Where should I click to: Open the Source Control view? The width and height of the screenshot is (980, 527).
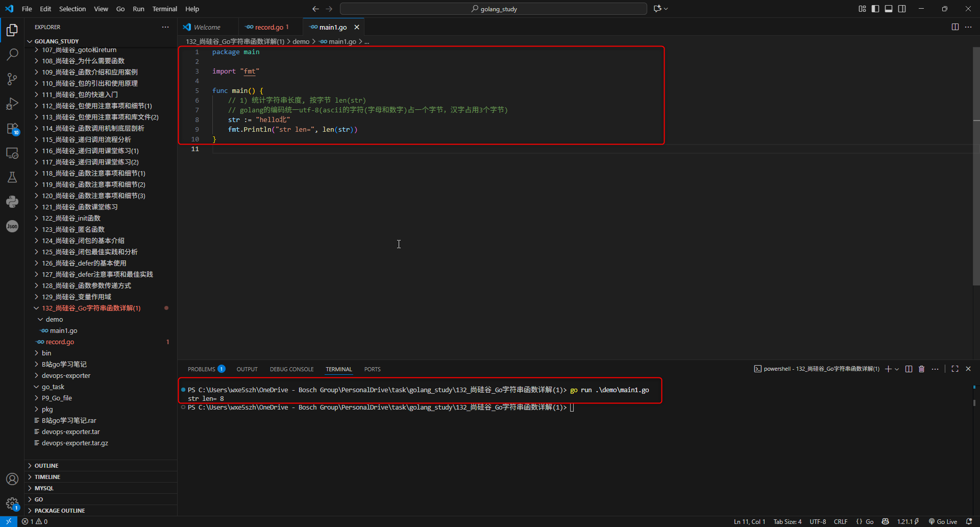point(12,79)
